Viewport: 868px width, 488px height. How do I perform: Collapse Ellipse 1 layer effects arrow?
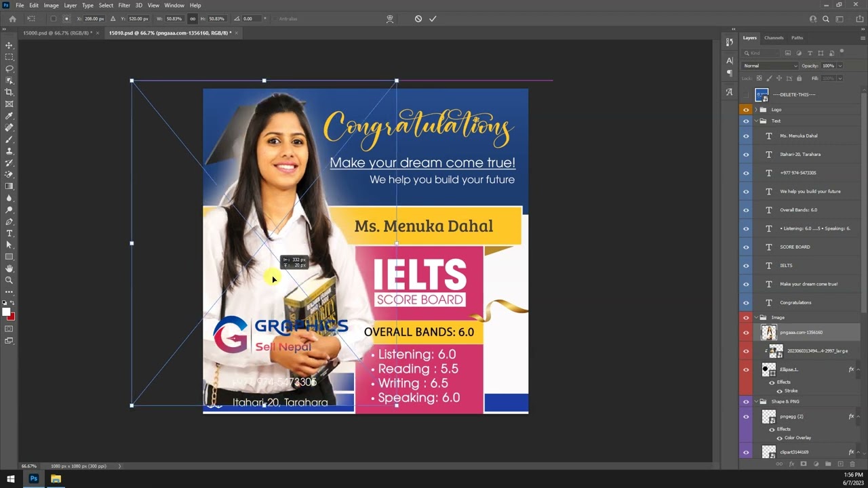click(858, 369)
